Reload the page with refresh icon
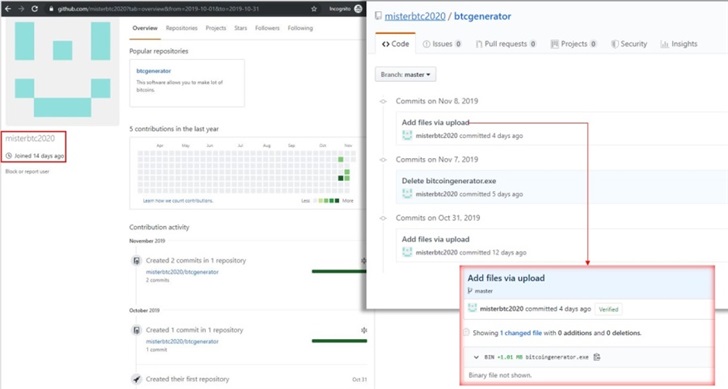The width and height of the screenshot is (728, 389). pyautogui.click(x=34, y=8)
